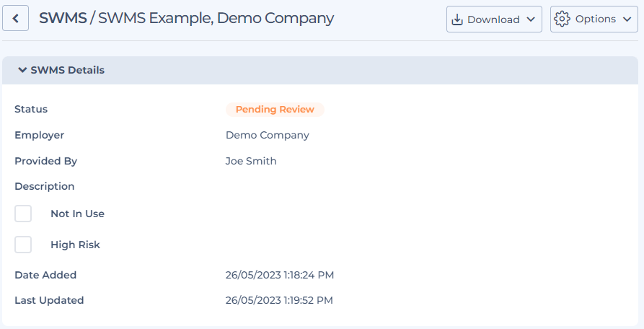Click the Options gear icon
This screenshot has height=329, width=644.
(x=562, y=19)
